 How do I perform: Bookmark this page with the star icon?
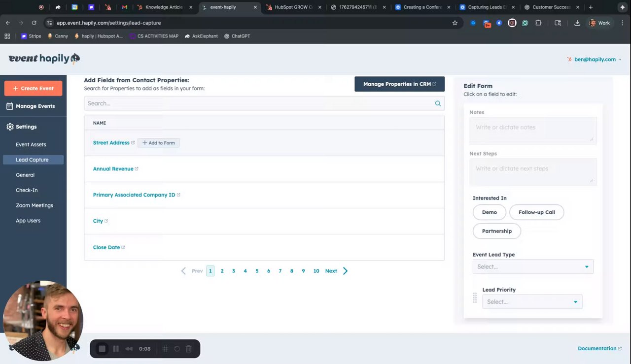point(455,23)
